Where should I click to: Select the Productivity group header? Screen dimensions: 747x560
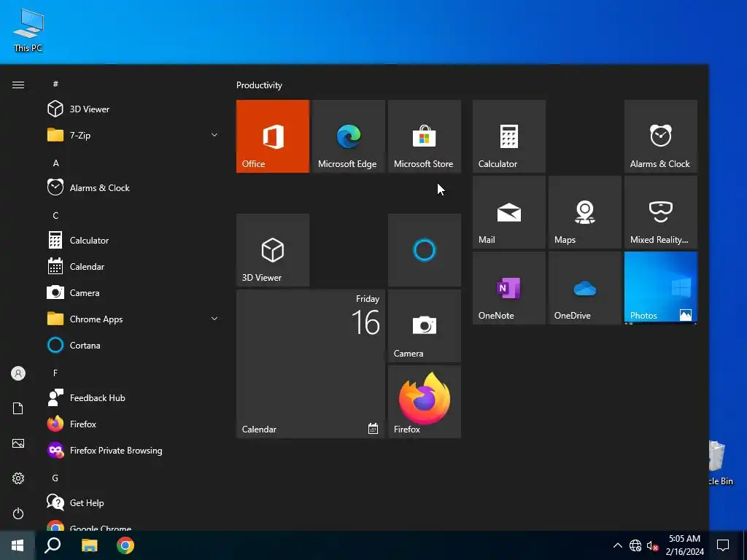click(x=259, y=85)
